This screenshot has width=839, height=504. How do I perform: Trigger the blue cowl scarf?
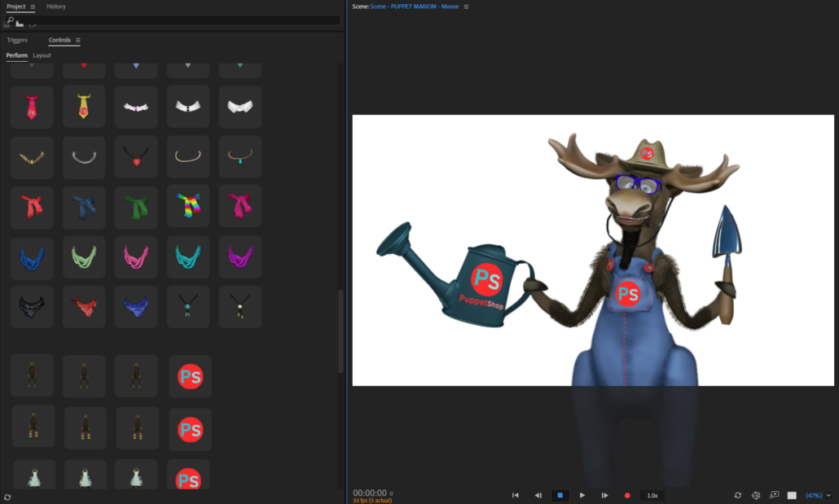point(32,257)
